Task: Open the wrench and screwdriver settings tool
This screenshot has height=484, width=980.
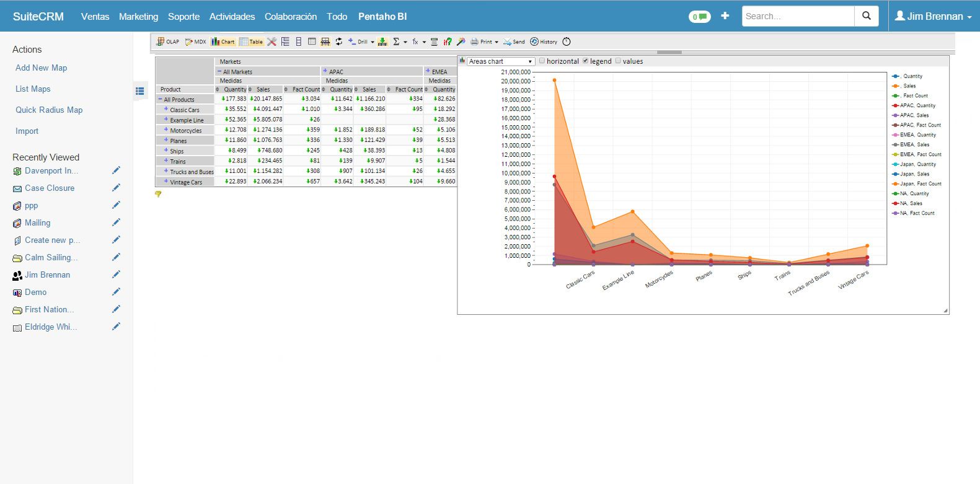Action: (271, 42)
